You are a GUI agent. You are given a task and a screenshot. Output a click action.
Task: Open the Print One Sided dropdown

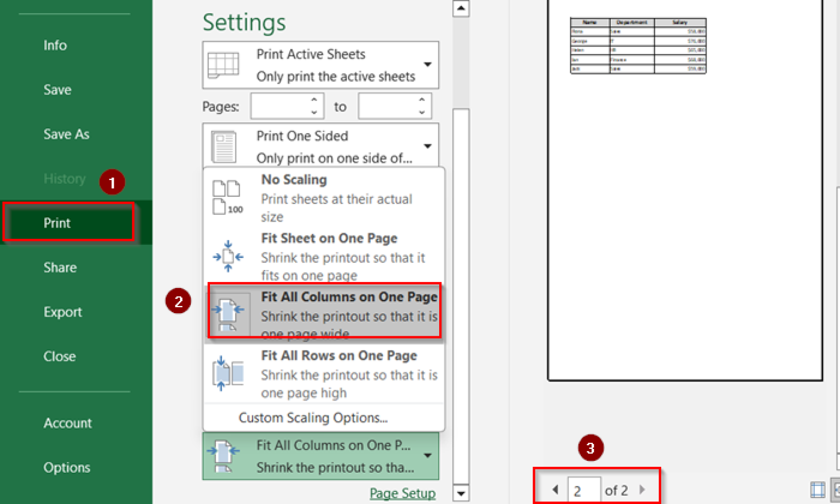(428, 145)
